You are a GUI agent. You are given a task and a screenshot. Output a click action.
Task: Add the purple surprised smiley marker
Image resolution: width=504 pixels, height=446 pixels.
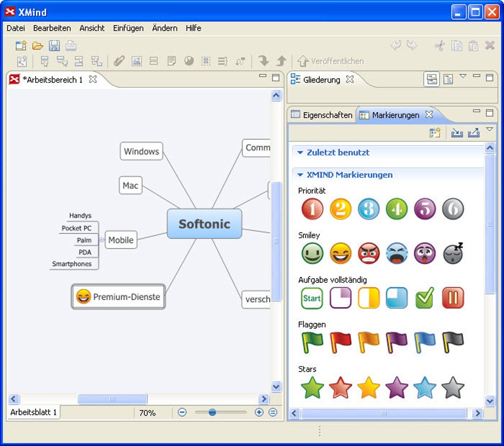[x=424, y=253]
